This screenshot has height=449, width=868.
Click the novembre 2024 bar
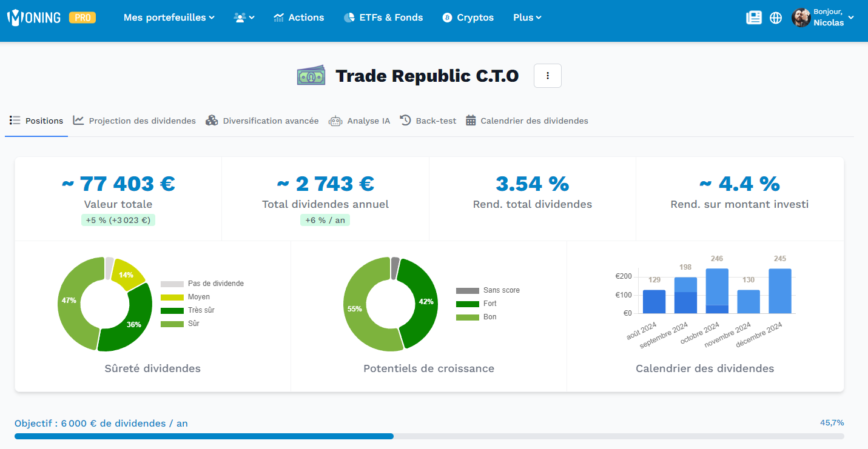(749, 302)
